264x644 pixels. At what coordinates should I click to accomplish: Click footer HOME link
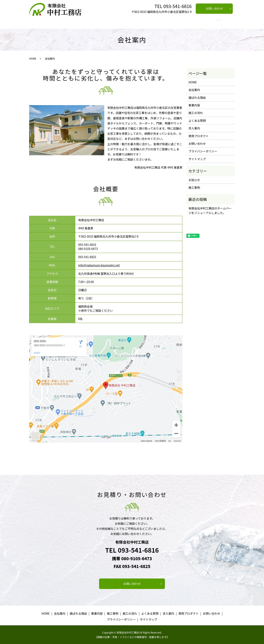46,613
